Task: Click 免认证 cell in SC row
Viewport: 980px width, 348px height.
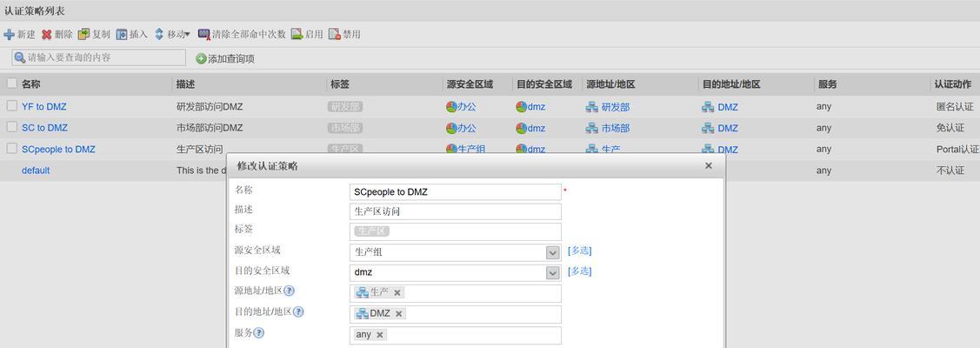Action: coord(950,128)
